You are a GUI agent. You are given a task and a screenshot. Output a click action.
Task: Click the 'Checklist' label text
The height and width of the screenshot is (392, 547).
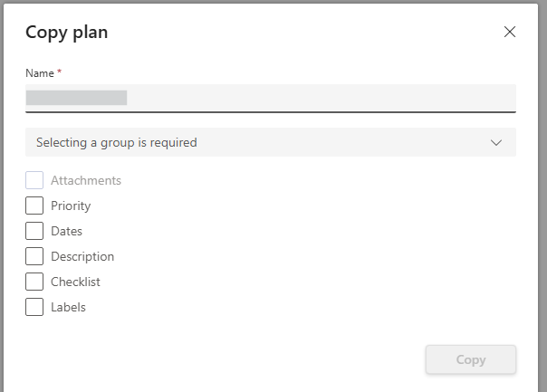75,282
